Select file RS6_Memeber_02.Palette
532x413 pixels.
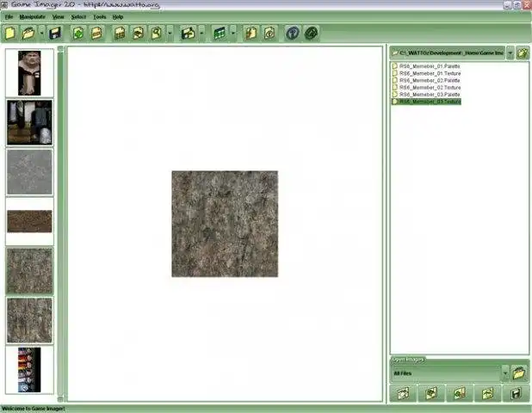point(426,80)
